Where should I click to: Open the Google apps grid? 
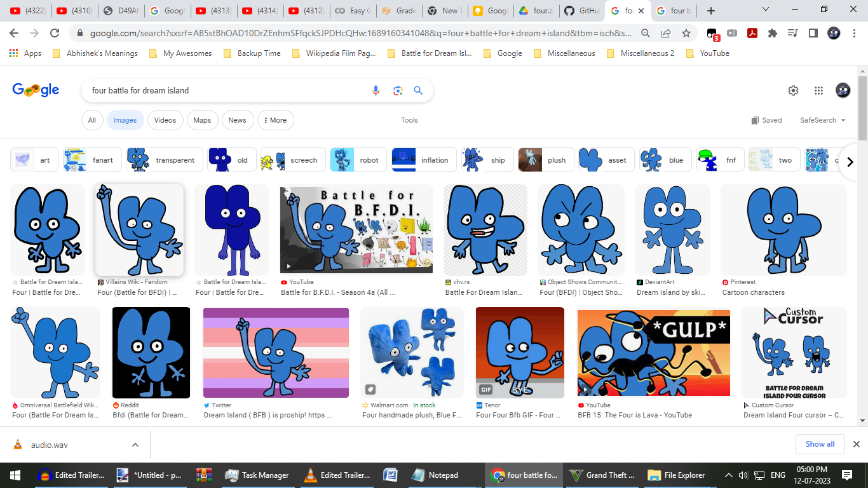[818, 91]
